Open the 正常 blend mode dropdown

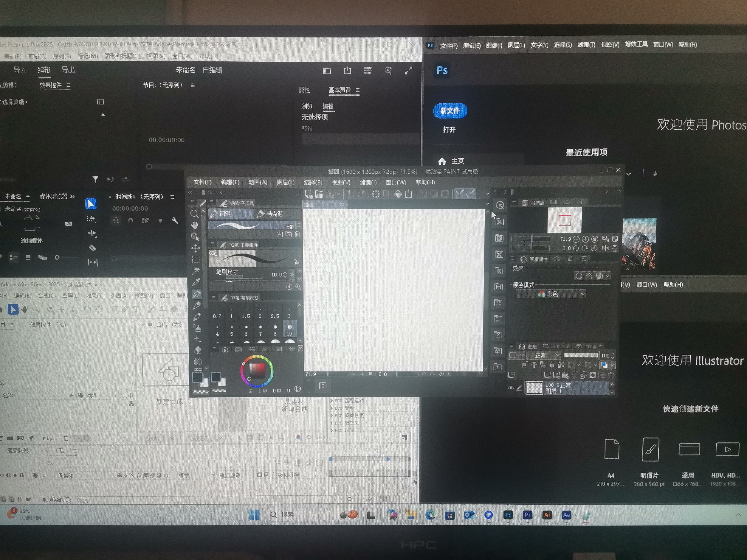click(x=544, y=355)
